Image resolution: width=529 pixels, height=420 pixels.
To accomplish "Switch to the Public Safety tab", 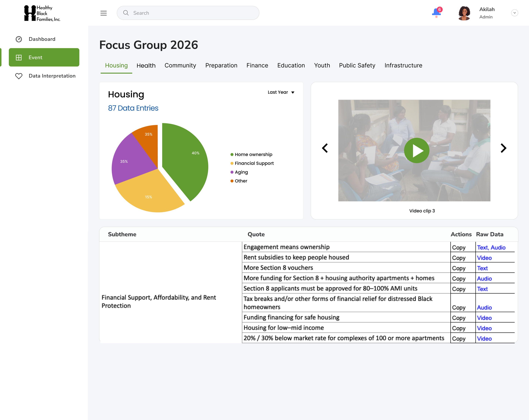I will [x=357, y=66].
